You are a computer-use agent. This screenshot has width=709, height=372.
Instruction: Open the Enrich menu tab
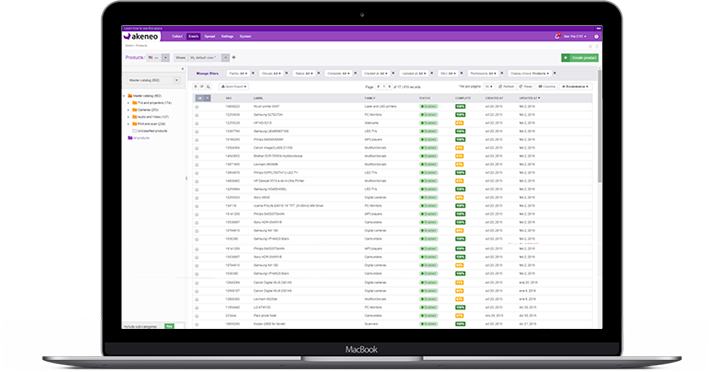(x=193, y=37)
